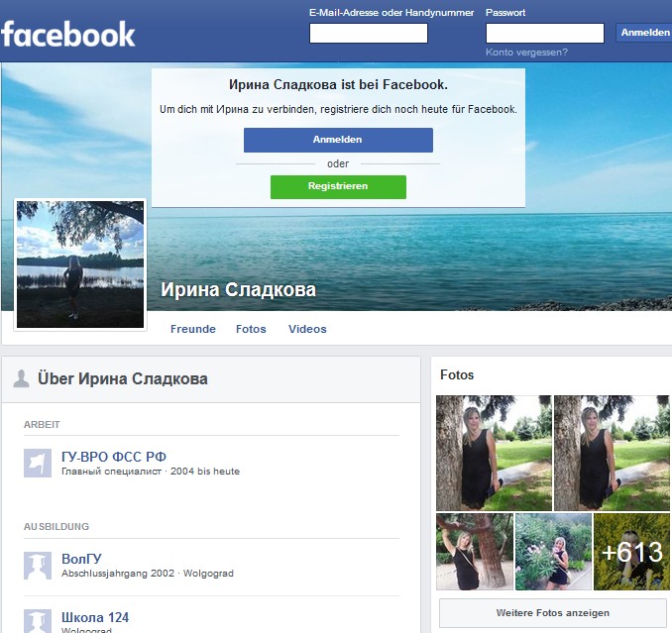Image resolution: width=672 pixels, height=633 pixels.
Task: Open the ВолГУ university link
Action: pos(81,559)
